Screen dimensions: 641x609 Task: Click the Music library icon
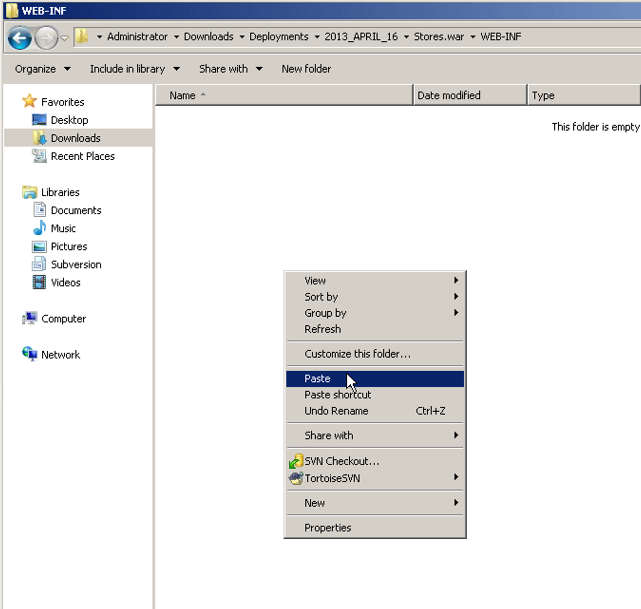[x=40, y=228]
